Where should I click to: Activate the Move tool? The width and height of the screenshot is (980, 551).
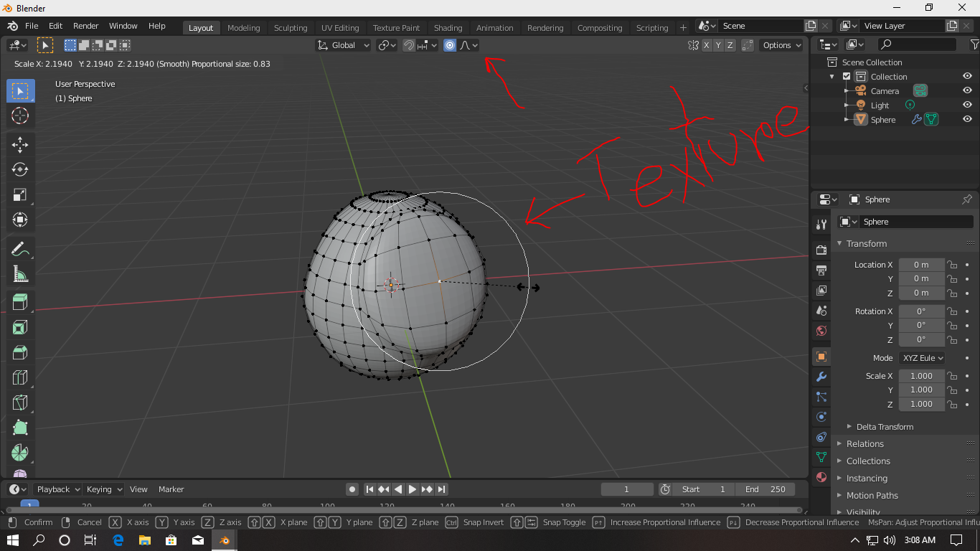point(20,144)
